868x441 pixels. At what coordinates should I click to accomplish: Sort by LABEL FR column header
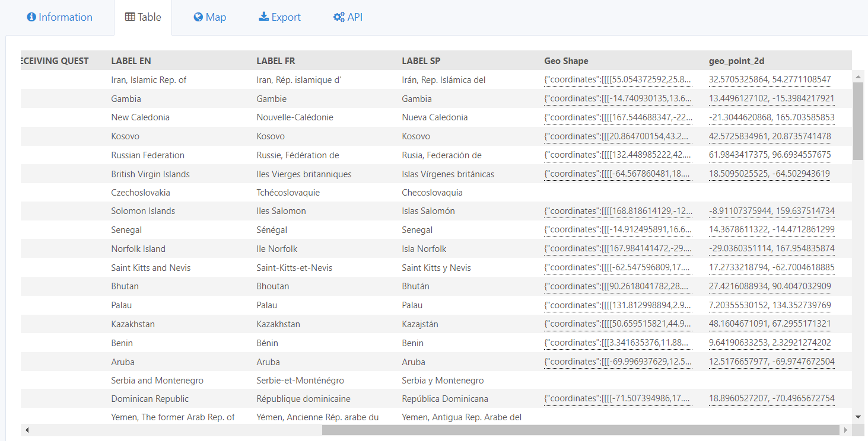pyautogui.click(x=276, y=60)
